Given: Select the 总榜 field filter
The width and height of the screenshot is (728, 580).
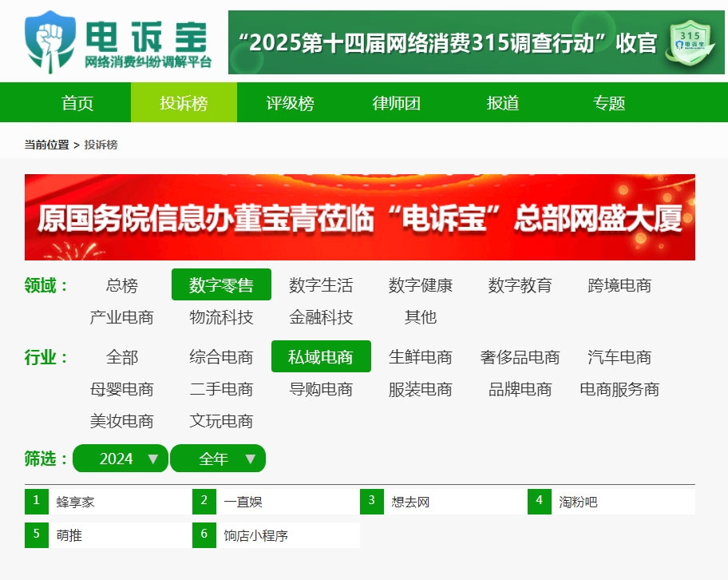Looking at the screenshot, I should pyautogui.click(x=121, y=285).
